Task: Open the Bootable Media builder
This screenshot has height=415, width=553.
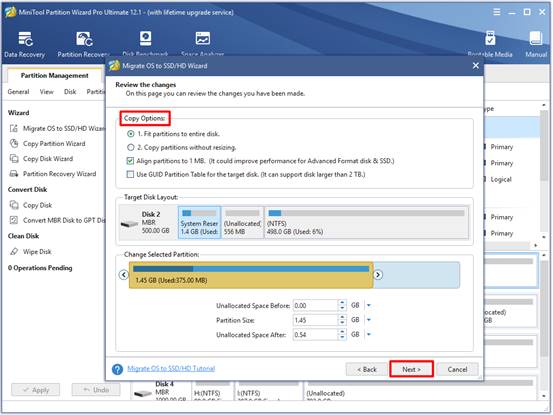Action: tap(490, 44)
